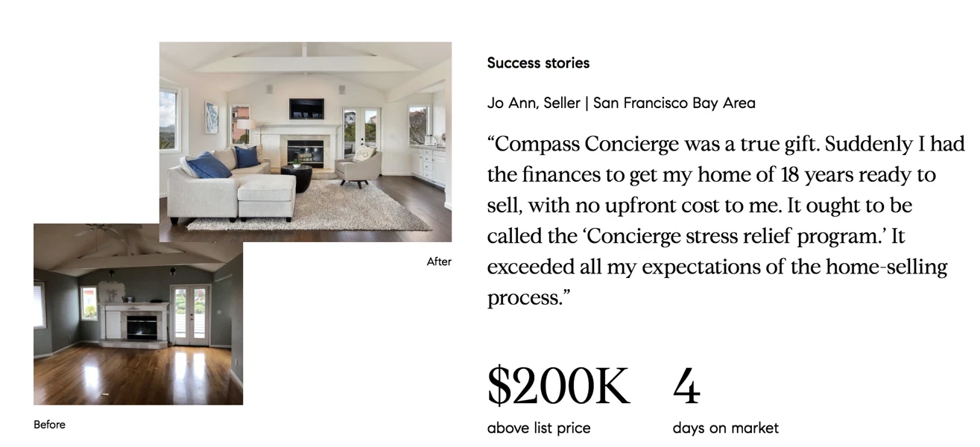The width and height of the screenshot is (980, 447).
Task: Click the round black coffee table
Action: 296,180
